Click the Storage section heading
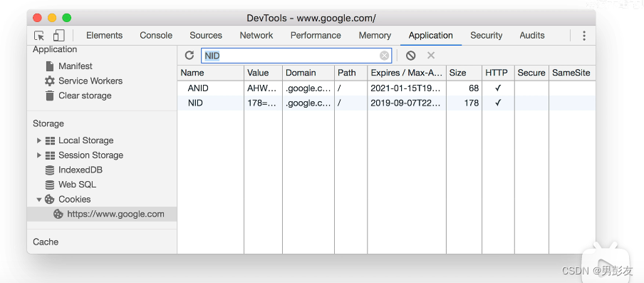The width and height of the screenshot is (644, 283). (x=48, y=123)
